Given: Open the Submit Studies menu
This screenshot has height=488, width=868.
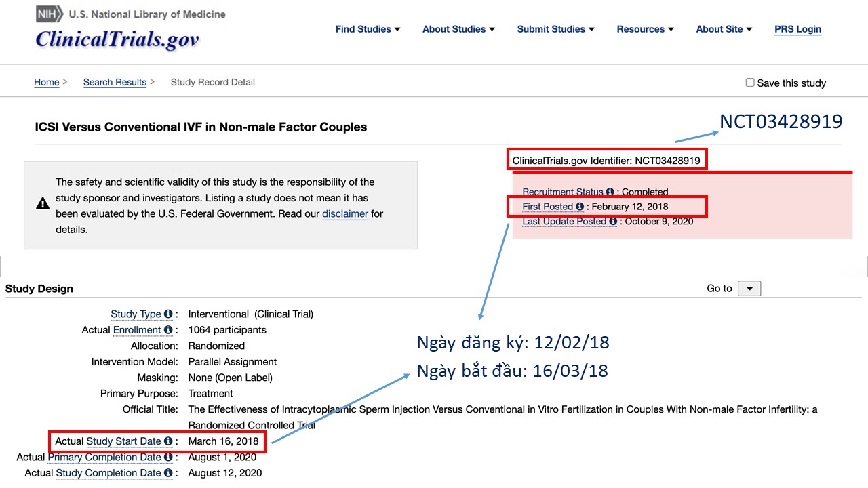Looking at the screenshot, I should (555, 29).
